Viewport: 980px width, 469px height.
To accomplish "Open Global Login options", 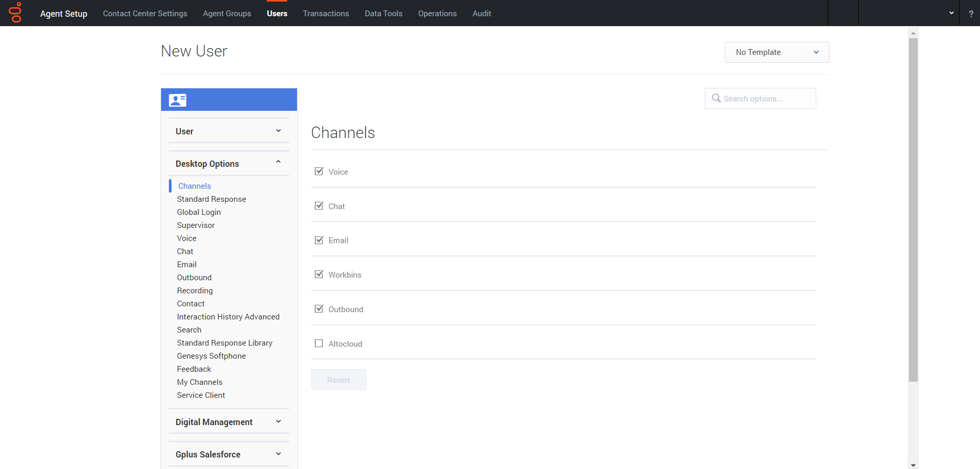I will pyautogui.click(x=199, y=212).
